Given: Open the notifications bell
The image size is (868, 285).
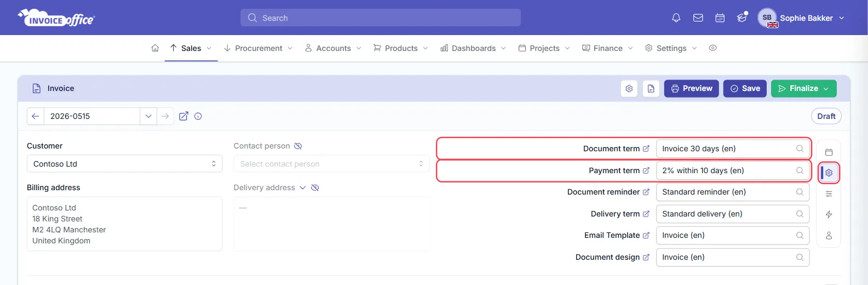Looking at the screenshot, I should 676,18.
